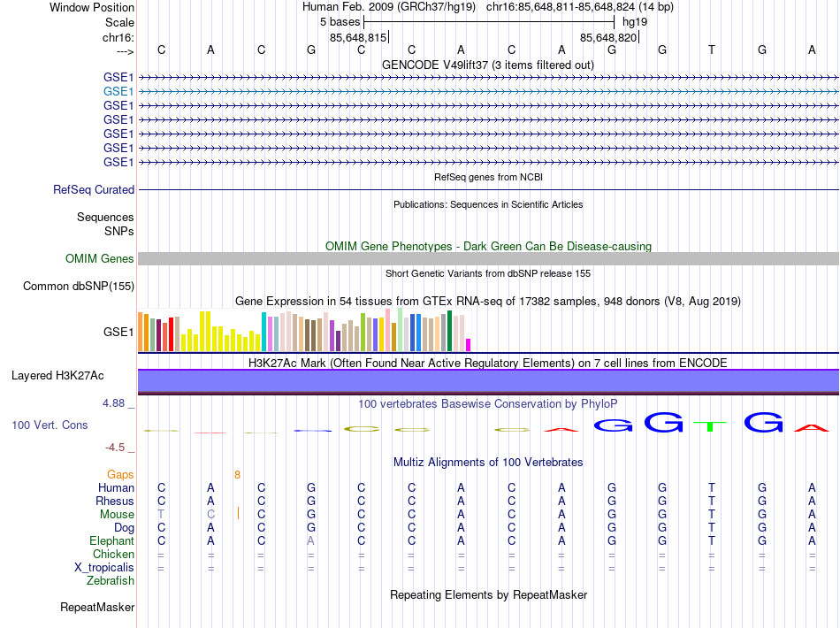Click the Dog species label
The width and height of the screenshot is (840, 628).
pyautogui.click(x=124, y=528)
